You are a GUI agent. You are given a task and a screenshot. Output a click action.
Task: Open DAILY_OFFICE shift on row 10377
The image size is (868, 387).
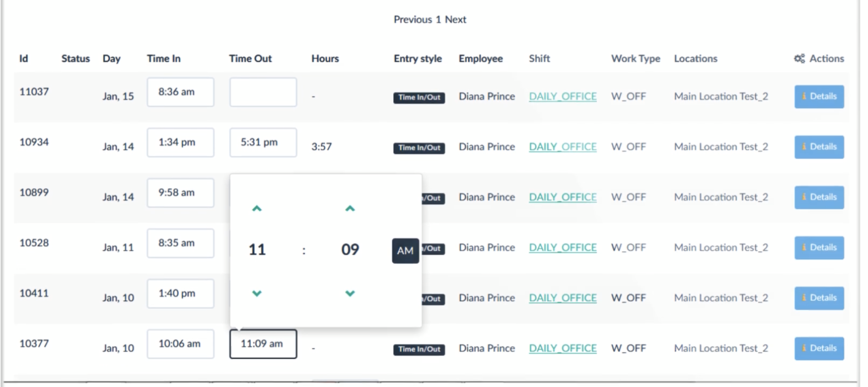[x=562, y=348]
